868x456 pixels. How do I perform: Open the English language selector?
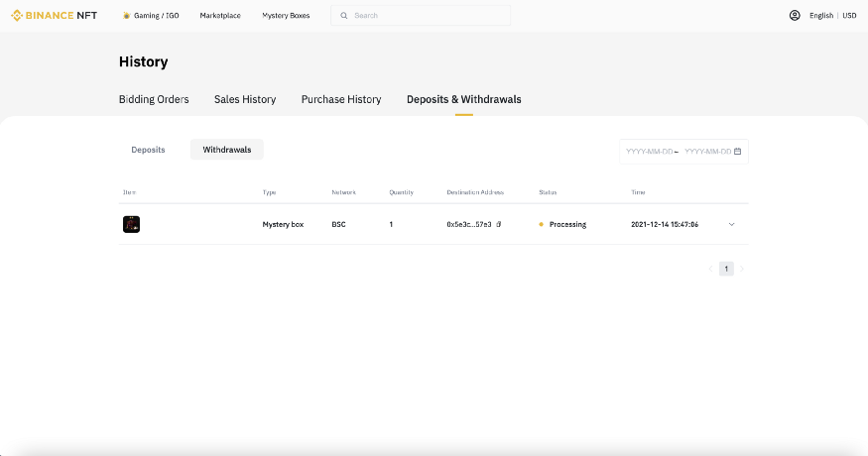pyautogui.click(x=821, y=16)
